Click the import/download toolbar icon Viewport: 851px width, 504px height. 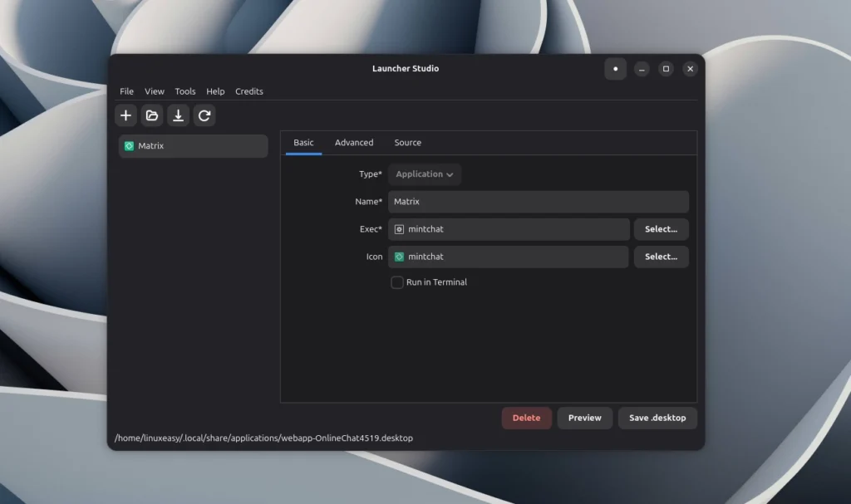coord(178,115)
